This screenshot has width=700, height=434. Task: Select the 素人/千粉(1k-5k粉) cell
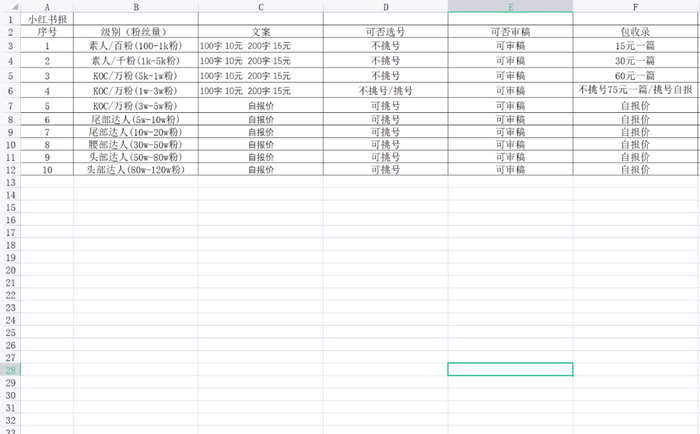tap(136, 61)
